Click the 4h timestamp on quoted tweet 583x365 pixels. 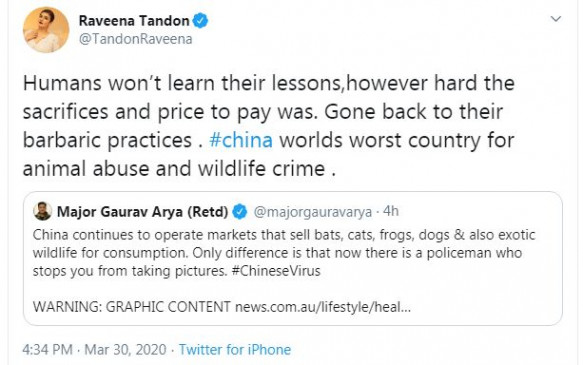click(x=391, y=211)
